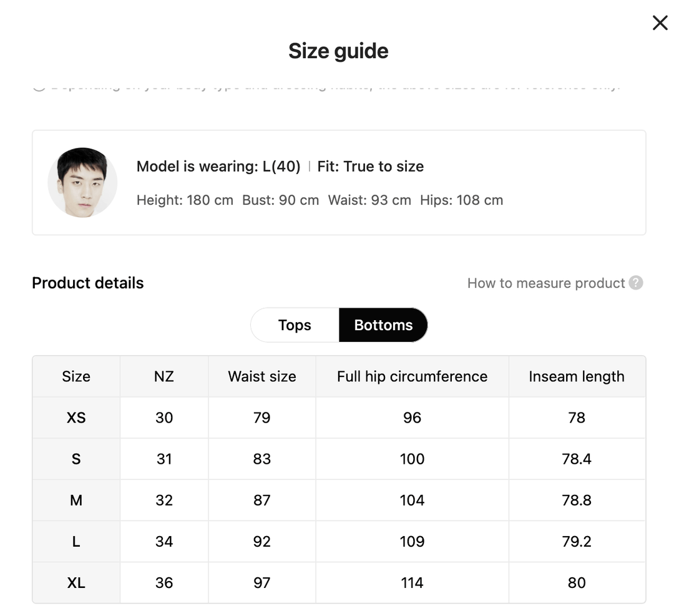
Task: Click the model's round avatar photo
Action: (82, 182)
